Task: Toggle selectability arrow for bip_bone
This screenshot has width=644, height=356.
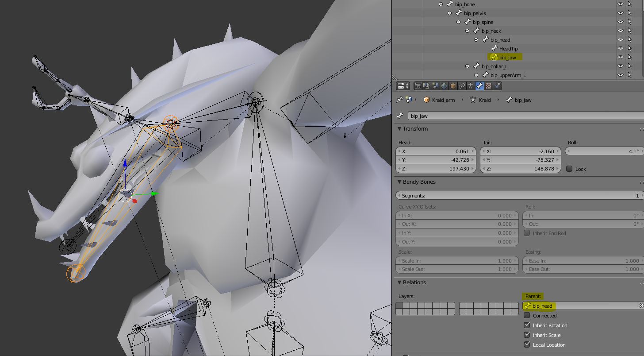Action: click(x=629, y=4)
